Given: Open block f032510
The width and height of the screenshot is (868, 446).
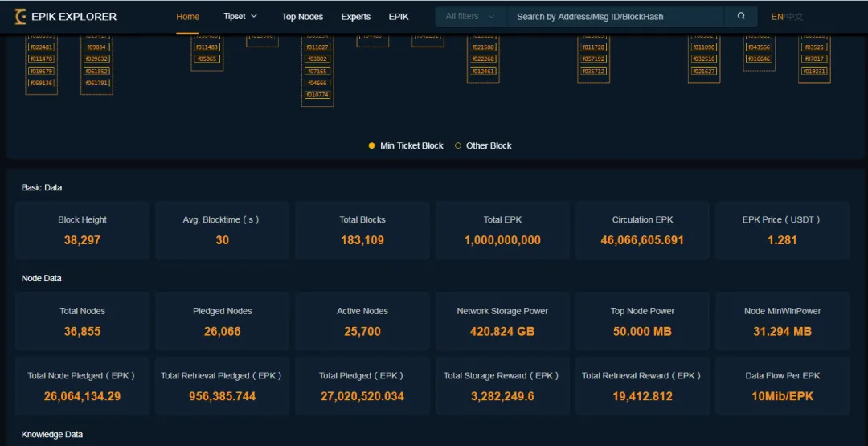Looking at the screenshot, I should (x=704, y=59).
